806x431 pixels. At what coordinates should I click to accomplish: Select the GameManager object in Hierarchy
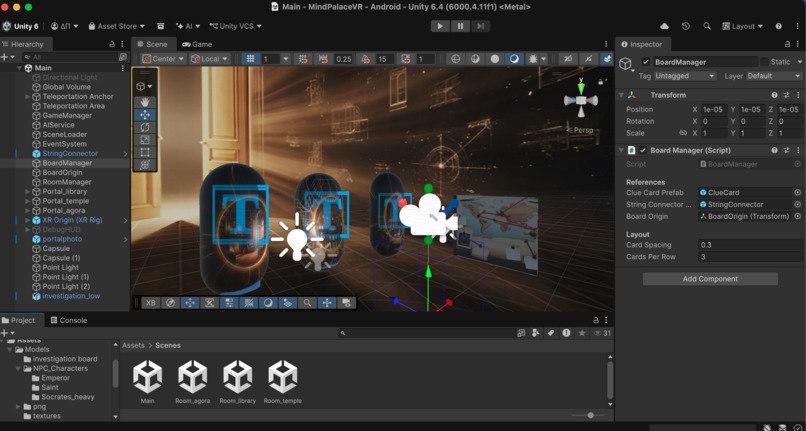pyautogui.click(x=67, y=115)
